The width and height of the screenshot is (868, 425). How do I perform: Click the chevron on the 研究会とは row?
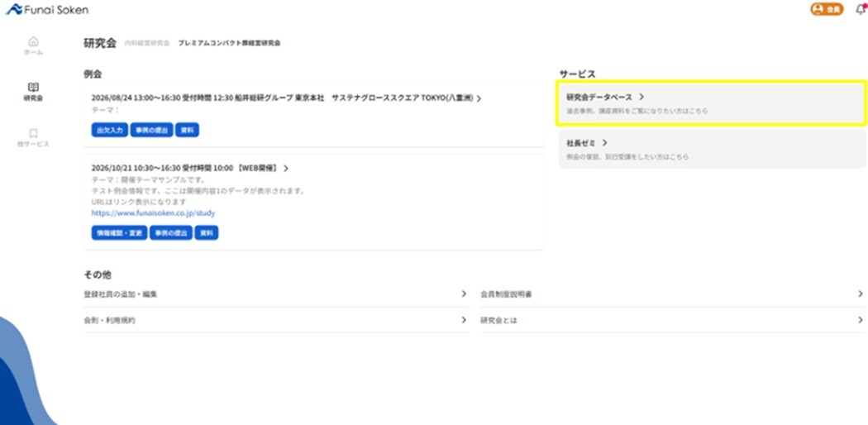[861, 320]
